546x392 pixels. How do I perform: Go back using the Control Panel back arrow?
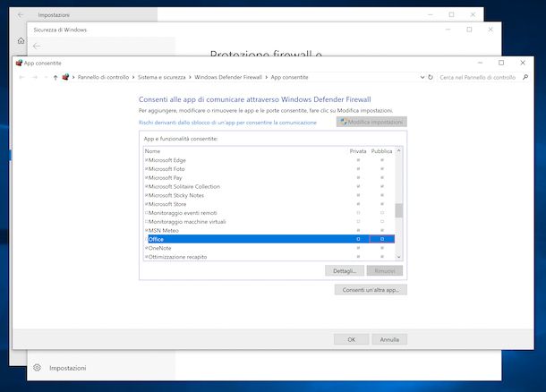pyautogui.click(x=21, y=77)
